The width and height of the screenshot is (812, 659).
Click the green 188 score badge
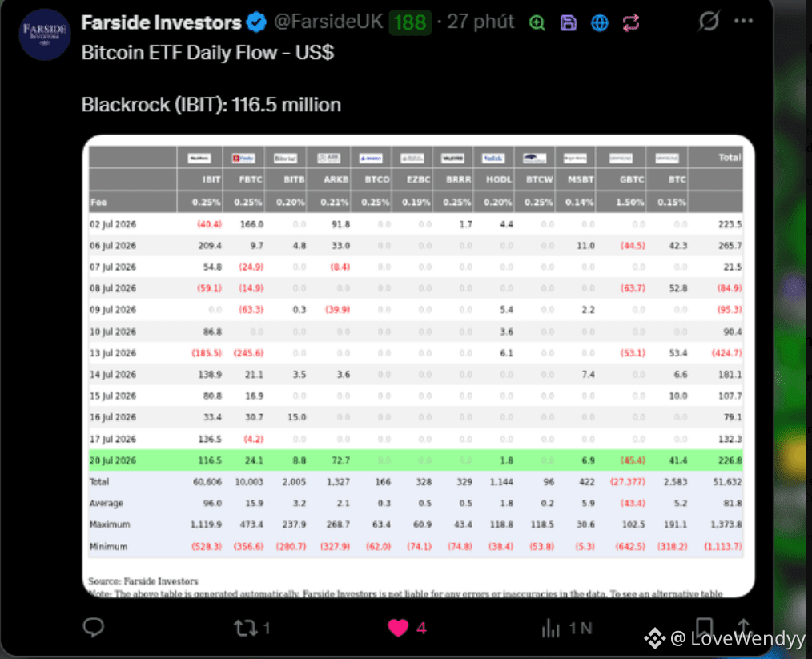point(410,22)
